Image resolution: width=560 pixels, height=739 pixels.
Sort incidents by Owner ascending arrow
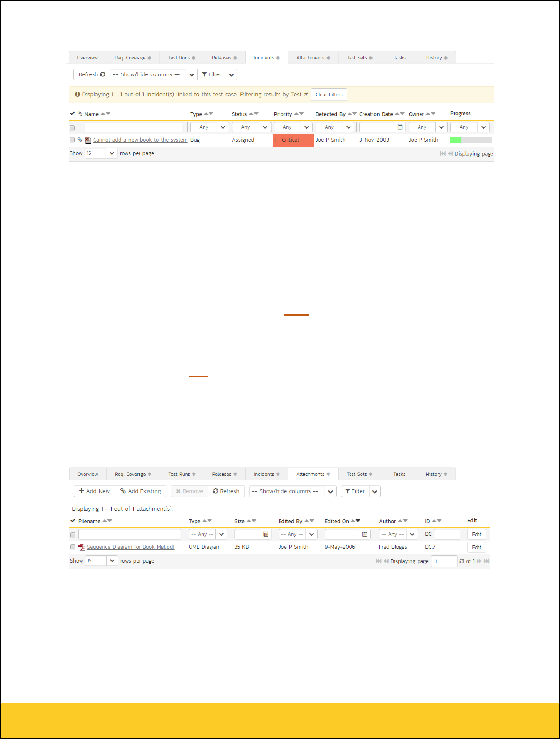pos(428,114)
